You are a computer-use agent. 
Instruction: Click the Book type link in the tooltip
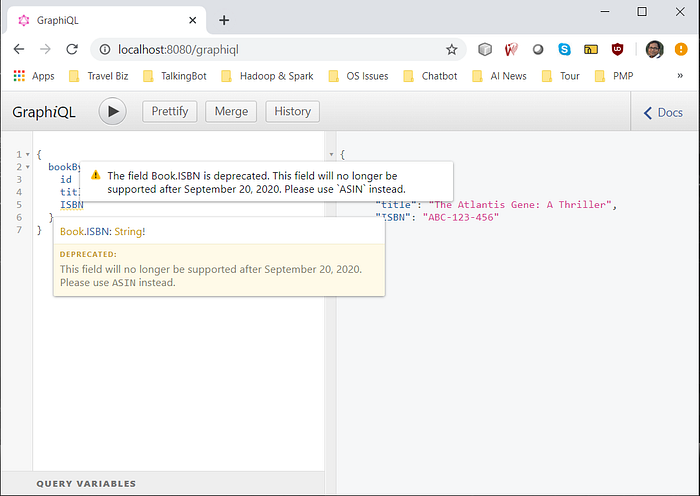tap(72, 231)
